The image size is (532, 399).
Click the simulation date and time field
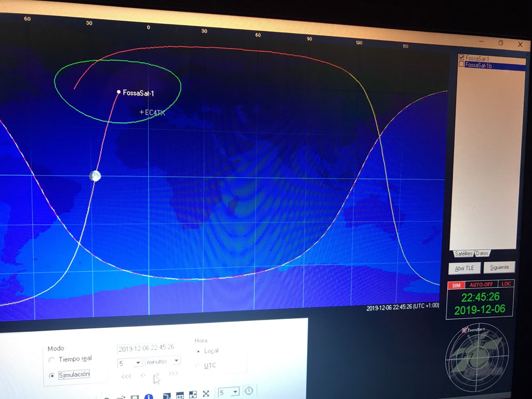pos(146,348)
